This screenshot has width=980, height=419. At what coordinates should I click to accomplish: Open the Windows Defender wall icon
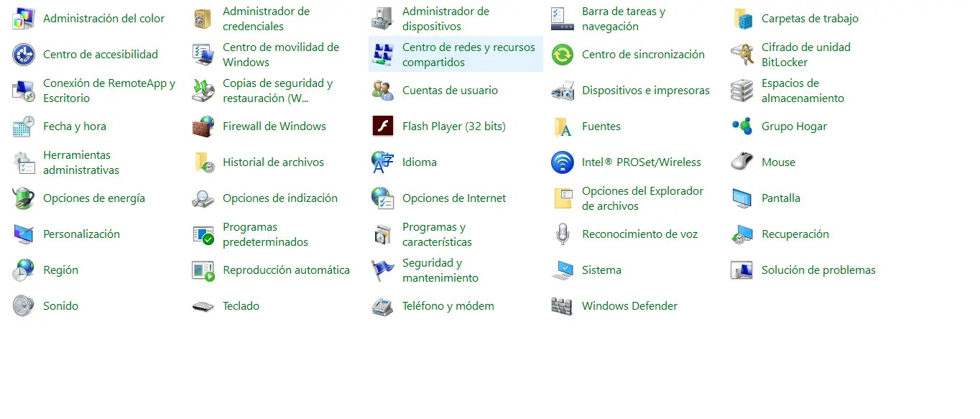click(563, 306)
